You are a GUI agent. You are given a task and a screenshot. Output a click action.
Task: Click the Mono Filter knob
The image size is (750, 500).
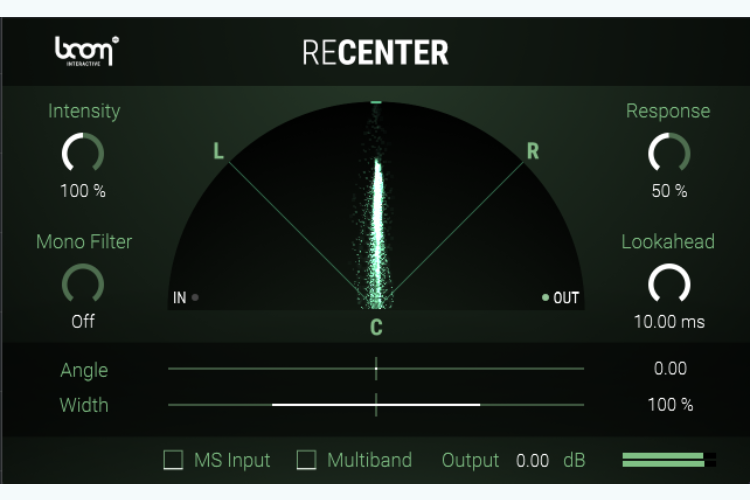point(83,284)
